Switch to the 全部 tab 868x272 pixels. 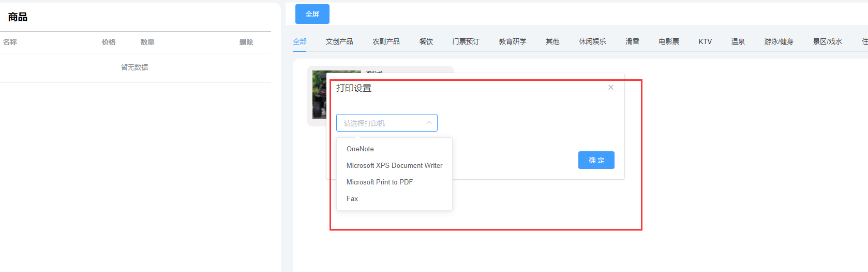click(300, 41)
